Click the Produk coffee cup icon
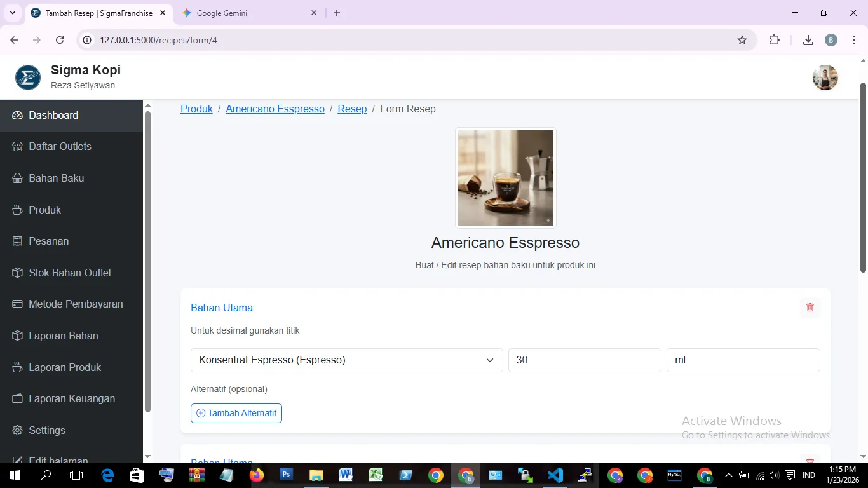The height and width of the screenshot is (488, 868). click(x=17, y=210)
